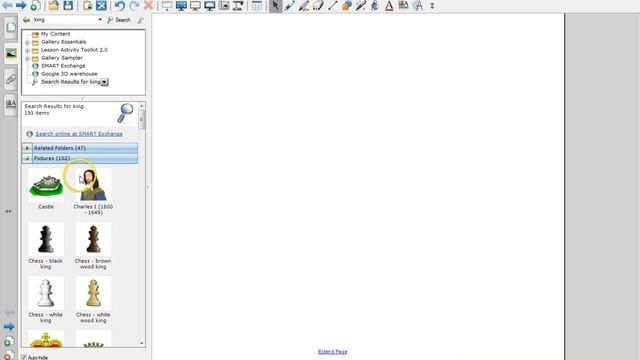Viewport: 640px width, 360px height.
Task: Select the Shapes tool
Action: coord(347,6)
